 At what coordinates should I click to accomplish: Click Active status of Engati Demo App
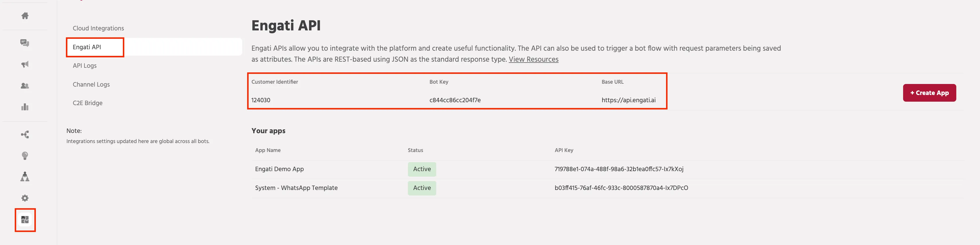(x=422, y=169)
